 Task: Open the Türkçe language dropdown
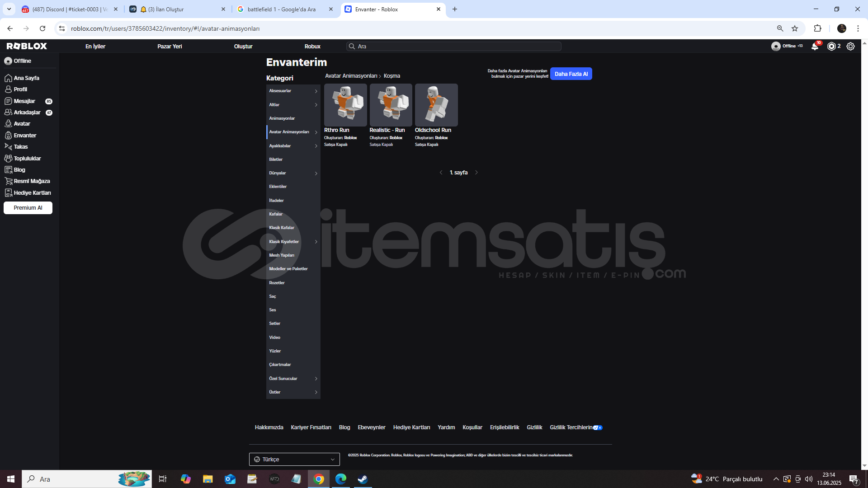tap(294, 459)
